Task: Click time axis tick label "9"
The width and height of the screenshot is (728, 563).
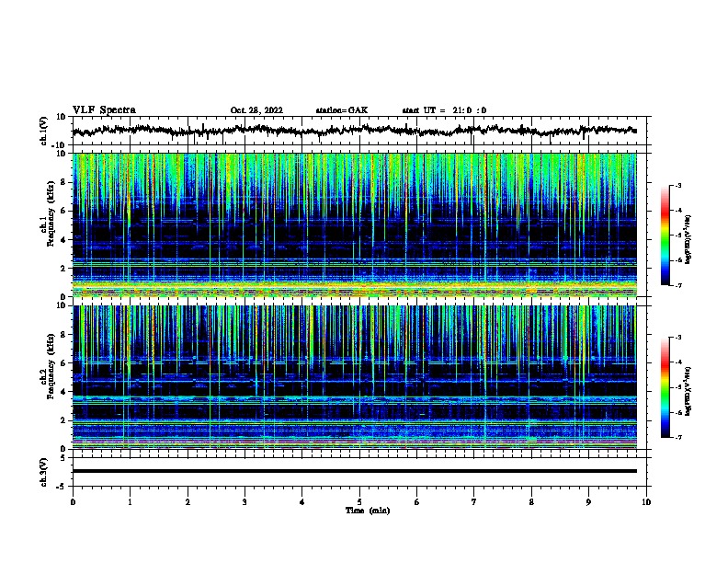Action: [588, 502]
